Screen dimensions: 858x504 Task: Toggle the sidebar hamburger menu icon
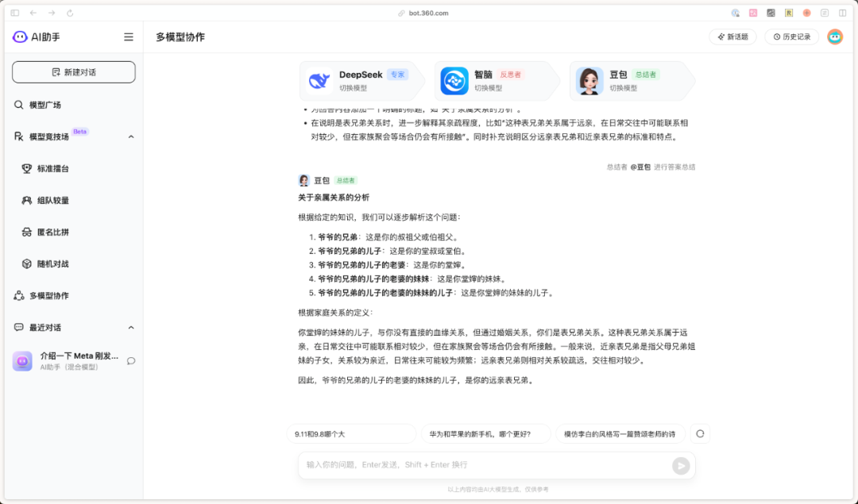[129, 37]
